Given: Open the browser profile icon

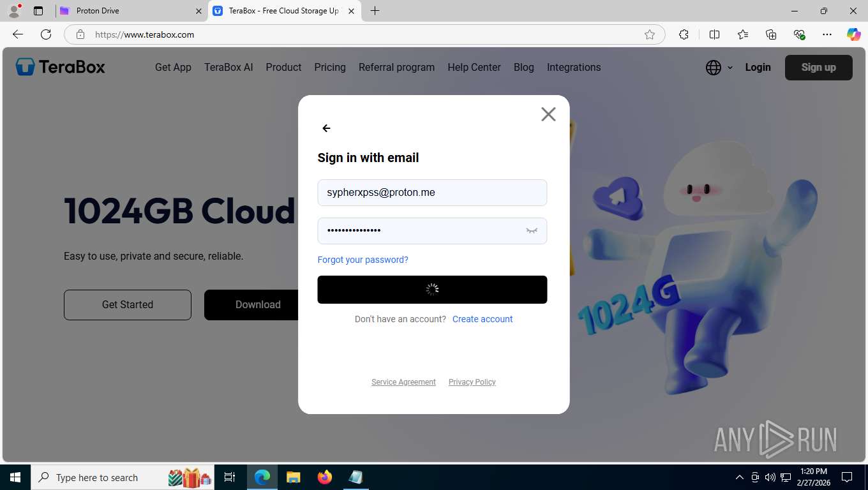Looking at the screenshot, I should [x=14, y=11].
